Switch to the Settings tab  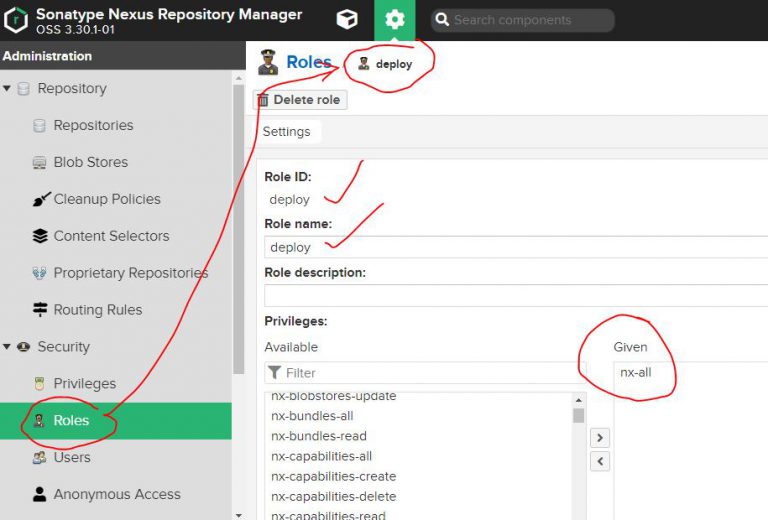[287, 132]
